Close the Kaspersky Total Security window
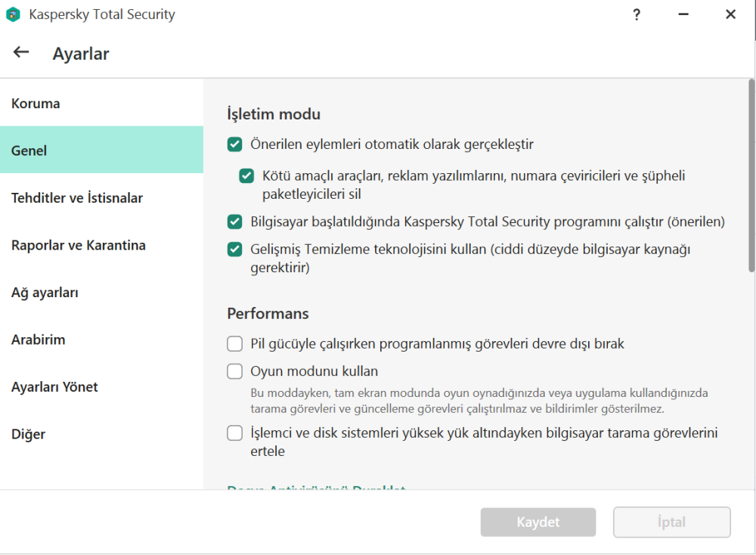The width and height of the screenshot is (756, 555). (730, 14)
